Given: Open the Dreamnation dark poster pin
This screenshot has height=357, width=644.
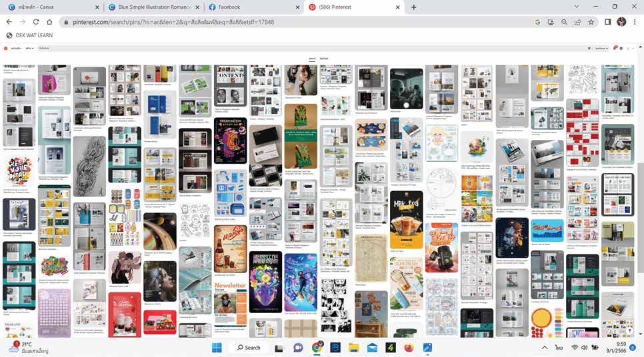Looking at the screenshot, I should pyautogui.click(x=231, y=141).
